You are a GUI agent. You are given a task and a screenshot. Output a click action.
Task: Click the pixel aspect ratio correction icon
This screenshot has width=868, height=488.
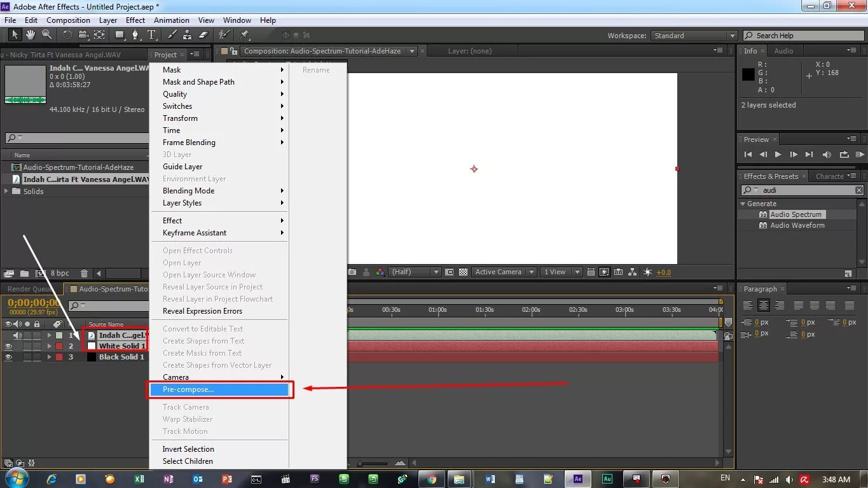pos(593,272)
